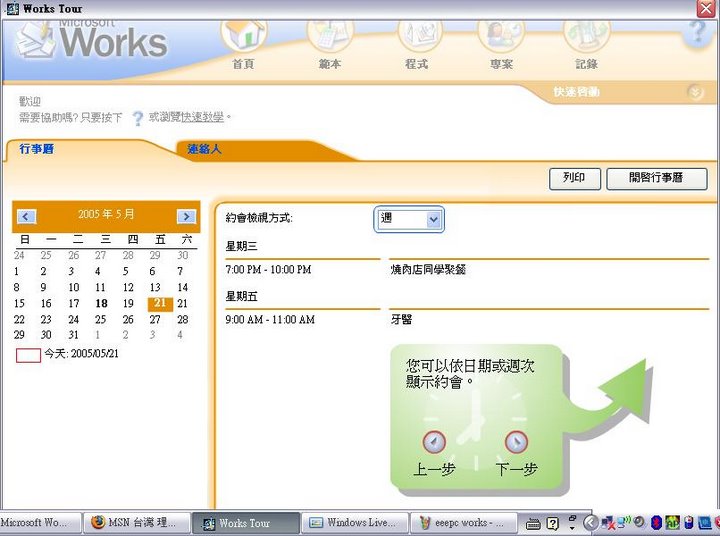Click the help question mark in header
The height and width of the screenshot is (536, 720).
click(698, 32)
